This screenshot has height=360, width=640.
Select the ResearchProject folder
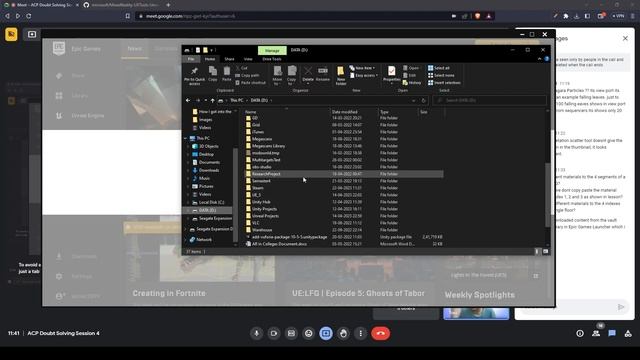pos(343,174)
